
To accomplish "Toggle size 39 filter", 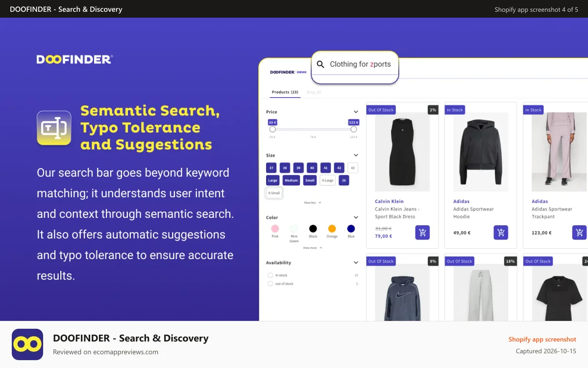I will 298,168.
